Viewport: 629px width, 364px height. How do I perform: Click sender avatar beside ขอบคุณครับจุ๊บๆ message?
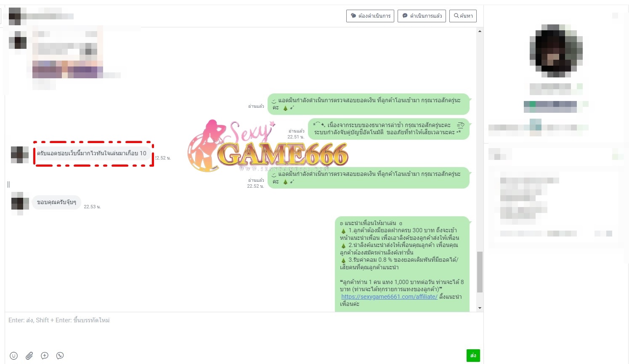click(x=20, y=202)
